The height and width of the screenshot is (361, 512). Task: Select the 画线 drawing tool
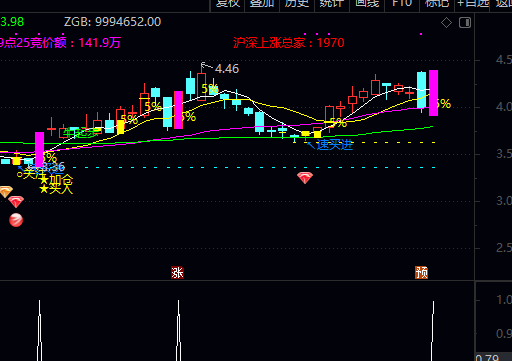click(x=367, y=4)
